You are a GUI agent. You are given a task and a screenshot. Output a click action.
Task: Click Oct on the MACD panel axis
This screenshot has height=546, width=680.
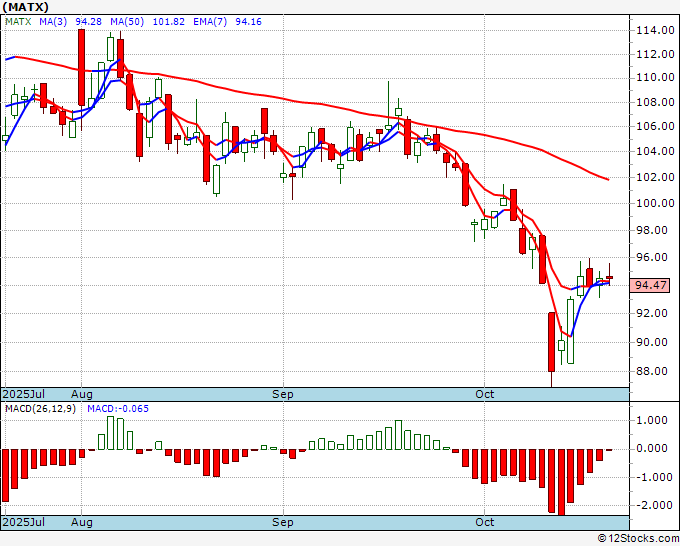pyautogui.click(x=484, y=522)
